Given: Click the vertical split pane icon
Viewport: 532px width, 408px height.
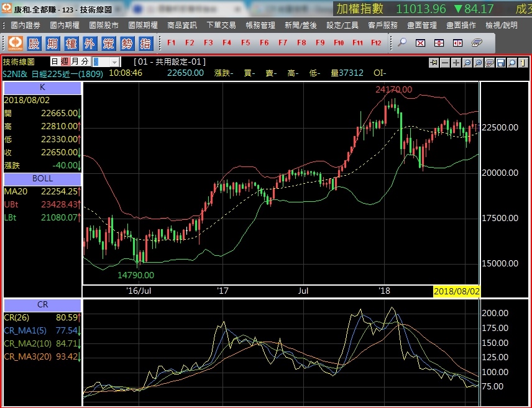Looking at the screenshot, I should [x=439, y=43].
